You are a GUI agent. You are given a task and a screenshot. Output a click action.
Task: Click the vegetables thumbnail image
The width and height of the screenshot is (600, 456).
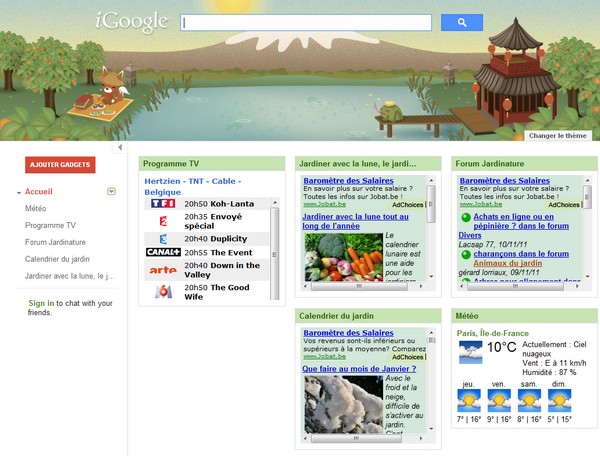344,257
